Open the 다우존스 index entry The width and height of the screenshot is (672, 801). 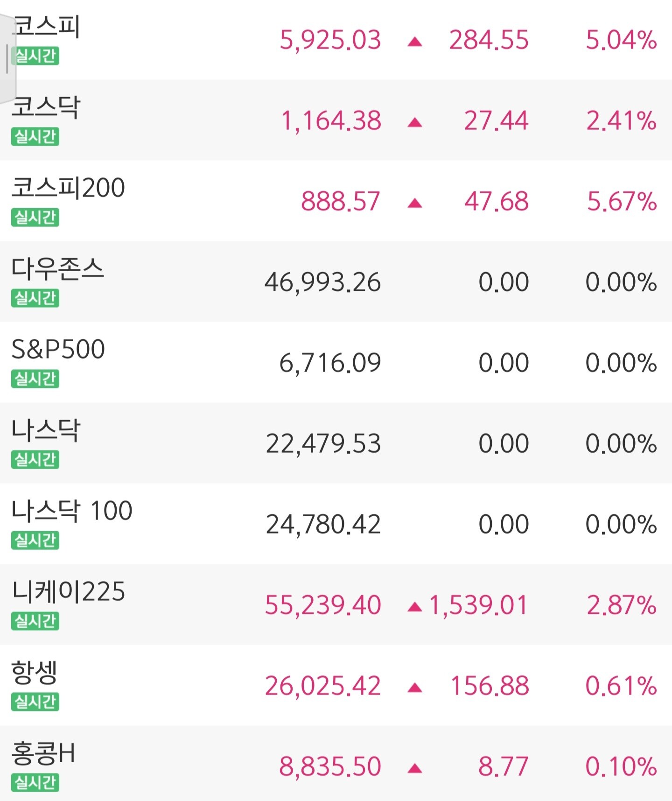tap(57, 269)
